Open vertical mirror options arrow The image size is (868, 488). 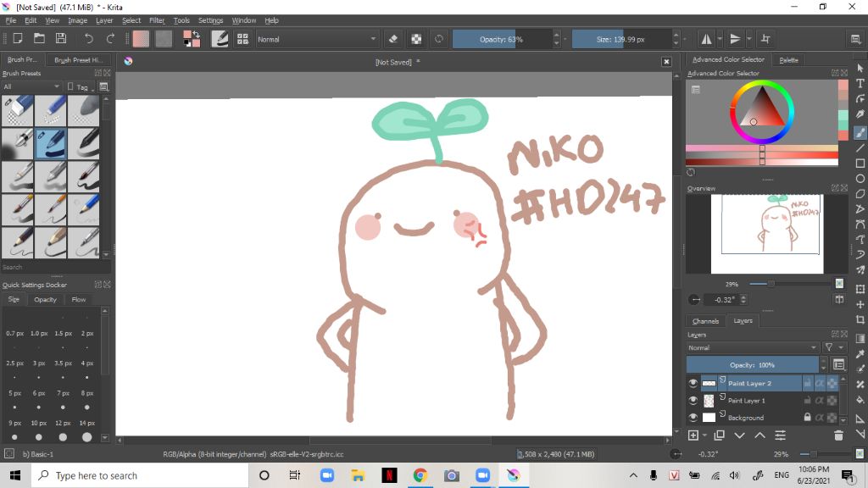coord(749,39)
